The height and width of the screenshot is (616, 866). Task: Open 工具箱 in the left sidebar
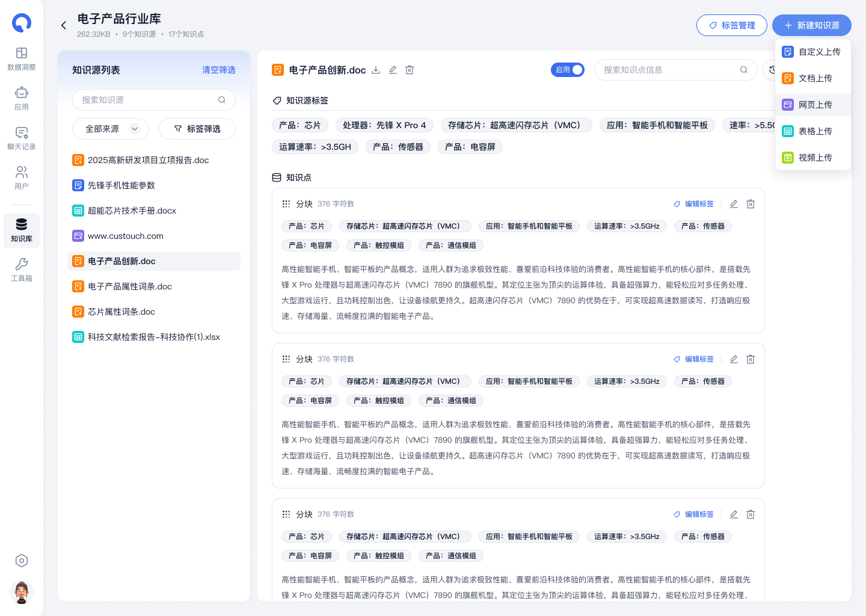[22, 270]
